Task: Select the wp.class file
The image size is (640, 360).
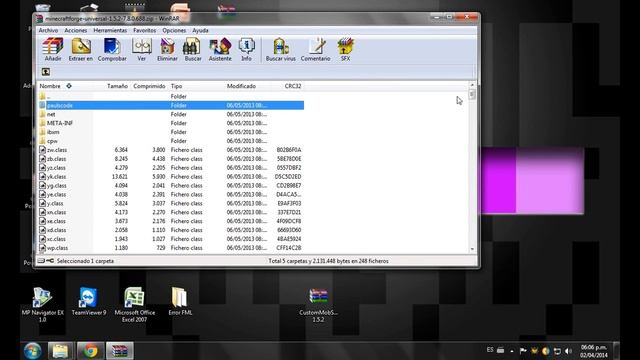Action: click(x=171, y=248)
